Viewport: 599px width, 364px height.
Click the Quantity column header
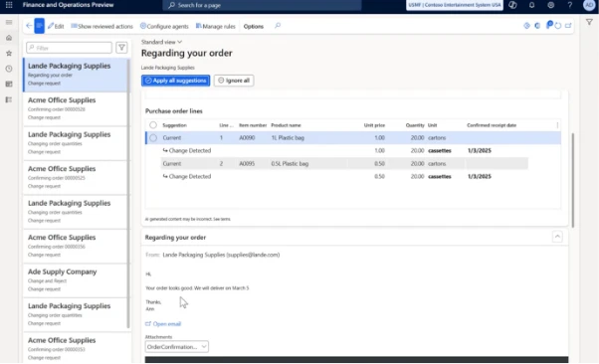coord(415,125)
